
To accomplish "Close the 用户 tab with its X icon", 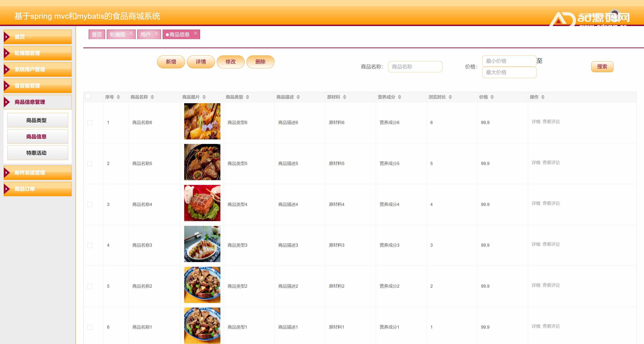I will pos(156,33).
